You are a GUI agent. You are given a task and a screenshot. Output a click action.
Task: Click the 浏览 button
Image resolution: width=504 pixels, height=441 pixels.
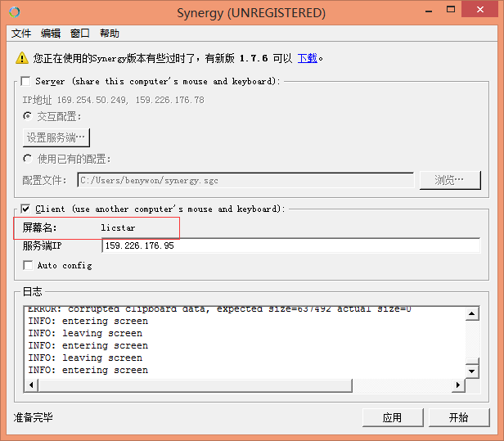(x=450, y=180)
